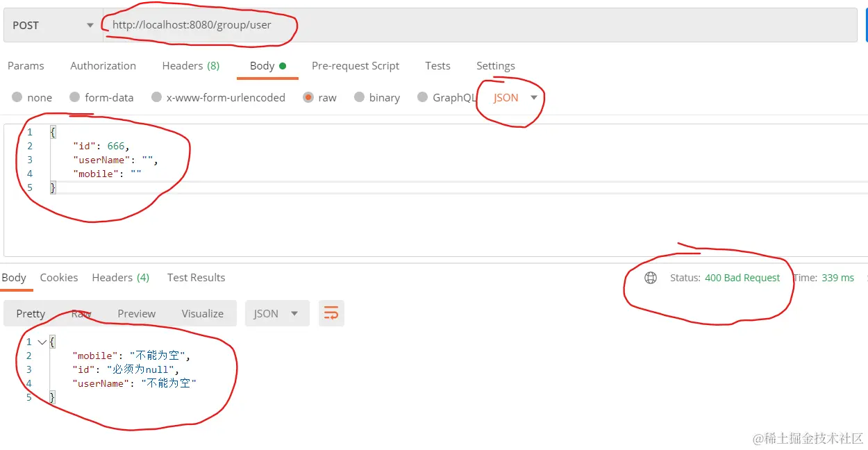Screen dimensions: 868x450
Task: Click the request URL input field
Action: coord(481,25)
